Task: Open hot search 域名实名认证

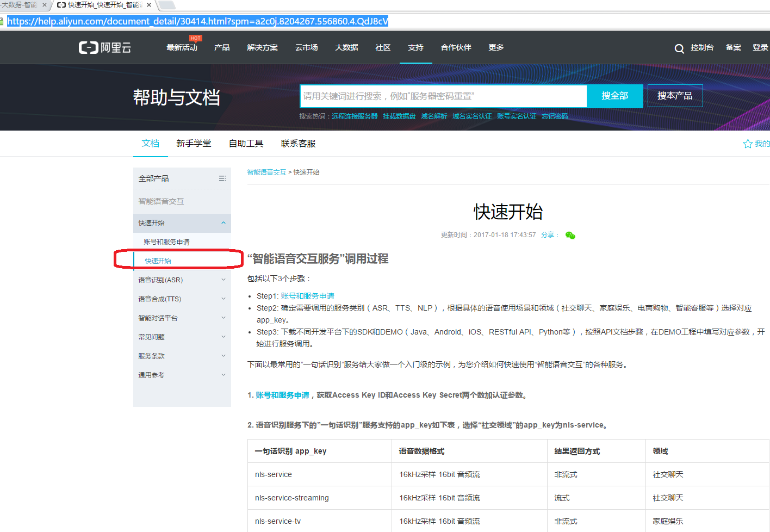Action: (x=472, y=116)
